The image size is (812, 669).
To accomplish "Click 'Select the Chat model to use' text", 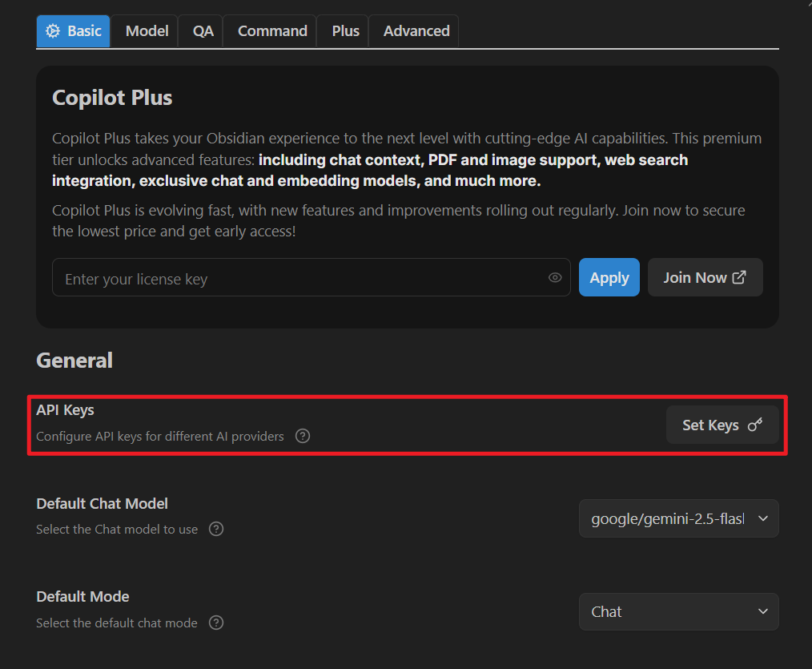I will point(117,529).
